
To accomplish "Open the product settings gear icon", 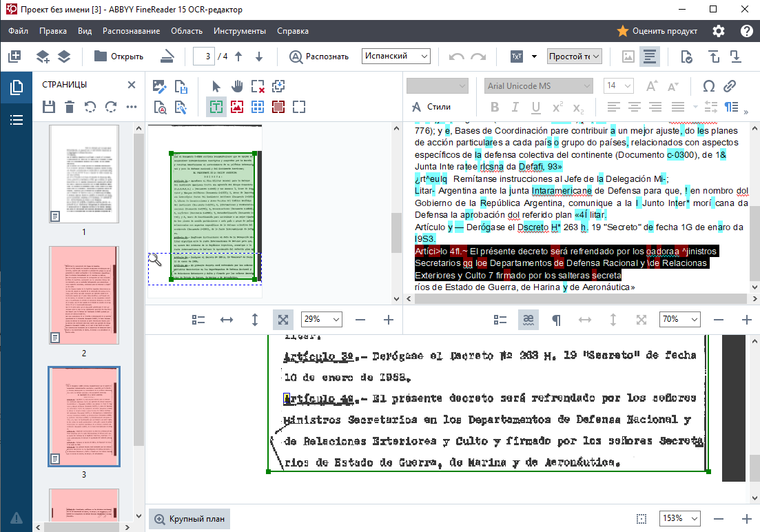I will pos(719,31).
